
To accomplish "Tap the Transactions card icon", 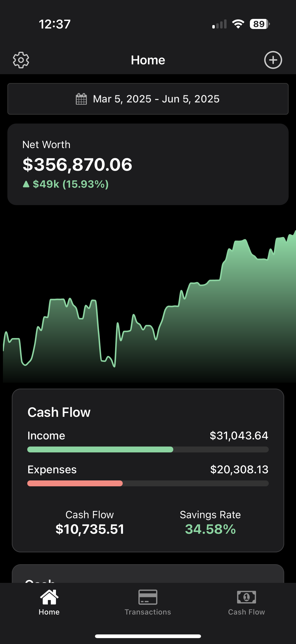I will tap(148, 597).
